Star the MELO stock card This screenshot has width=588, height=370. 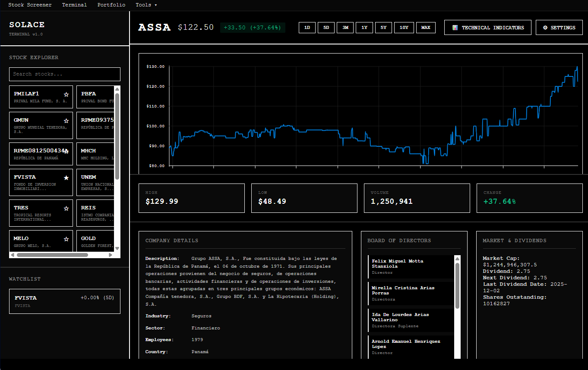point(66,238)
